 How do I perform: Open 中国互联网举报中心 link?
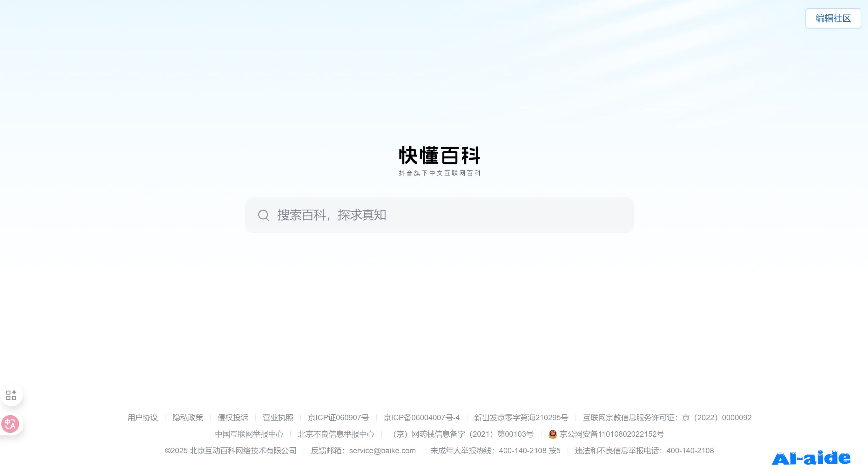249,434
